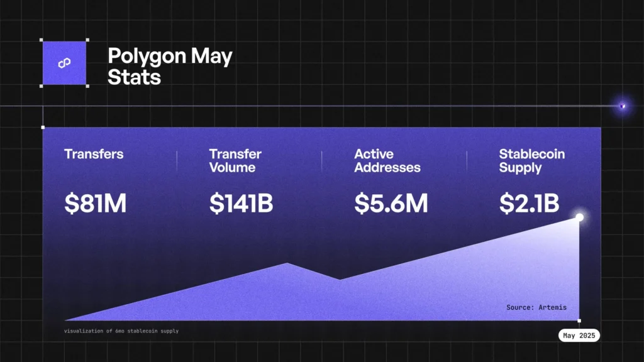Expand the $81M Transfers value
The height and width of the screenshot is (362, 644).
coord(94,203)
